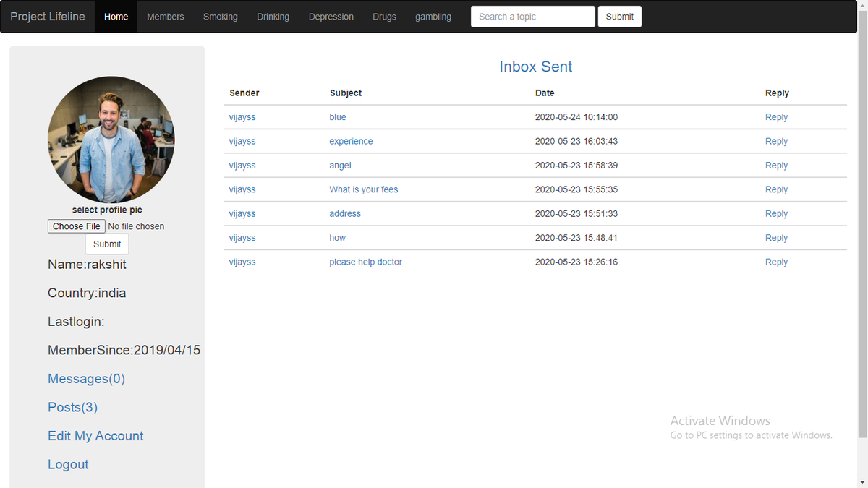The image size is (868, 488).
Task: Open the Depression topic page
Action: click(x=331, y=17)
